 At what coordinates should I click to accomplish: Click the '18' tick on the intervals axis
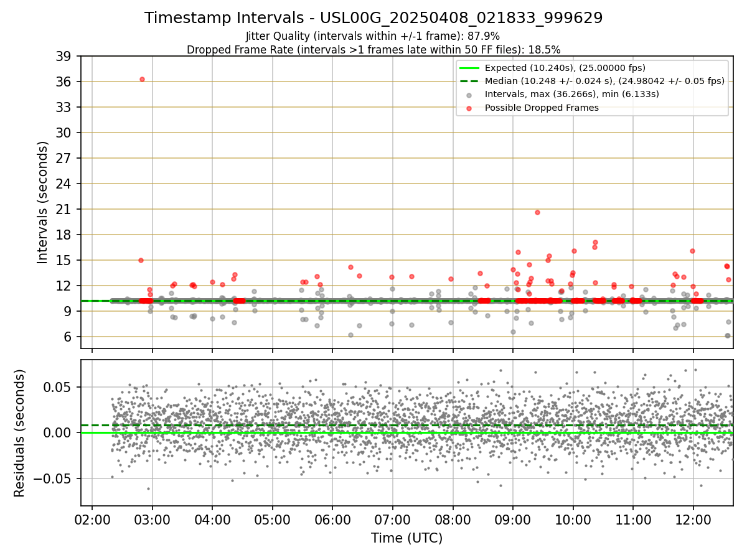point(63,235)
